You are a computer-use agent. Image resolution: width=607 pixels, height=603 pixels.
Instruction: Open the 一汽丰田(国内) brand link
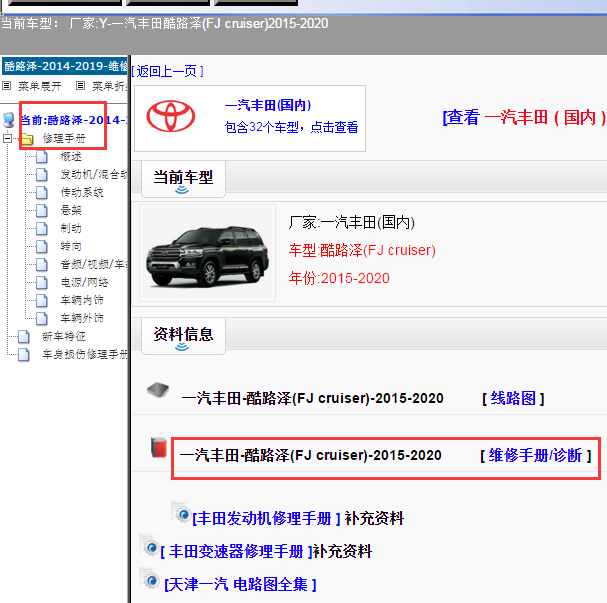[x=268, y=105]
